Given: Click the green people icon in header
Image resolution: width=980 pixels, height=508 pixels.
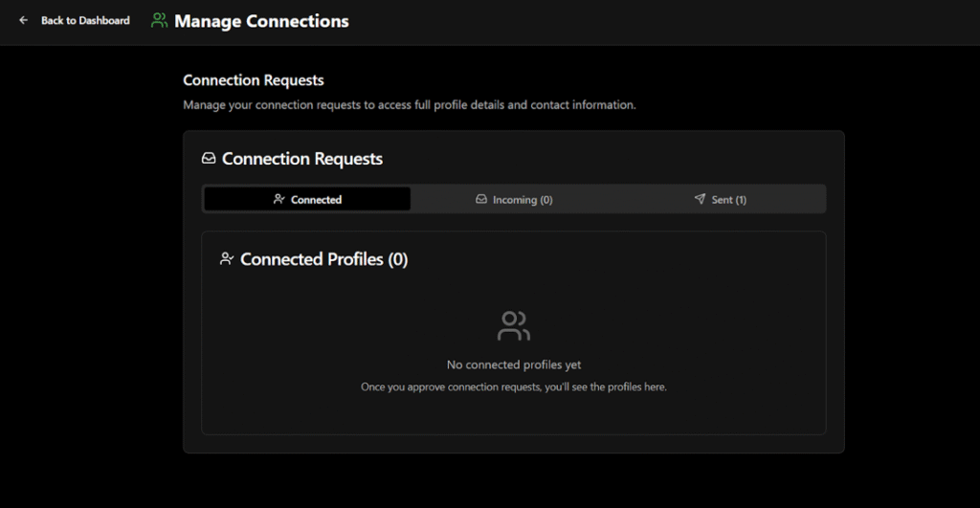Looking at the screenshot, I should point(159,20).
